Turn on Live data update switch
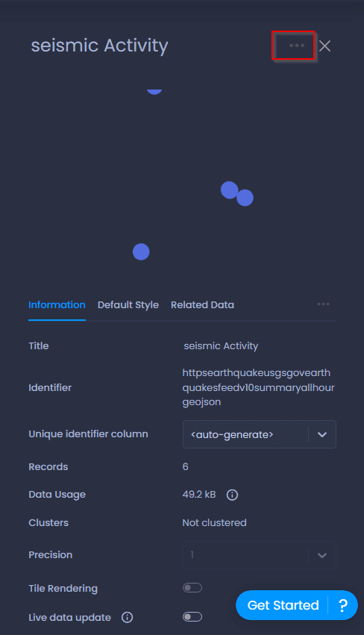Viewport: 364px width, 635px height. pos(192,617)
